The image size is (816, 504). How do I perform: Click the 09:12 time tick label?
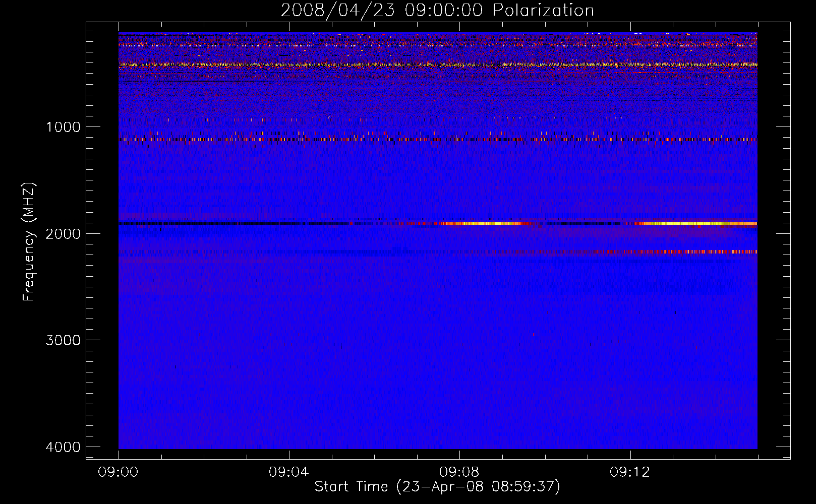(x=630, y=472)
